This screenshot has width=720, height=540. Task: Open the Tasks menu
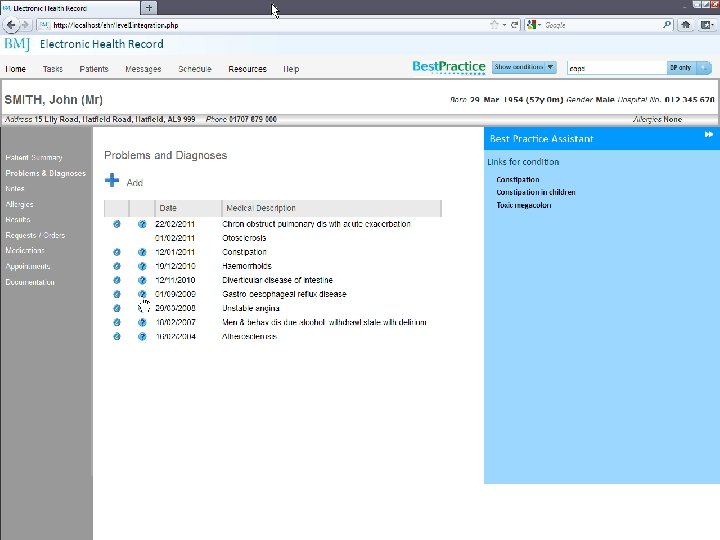pos(53,69)
